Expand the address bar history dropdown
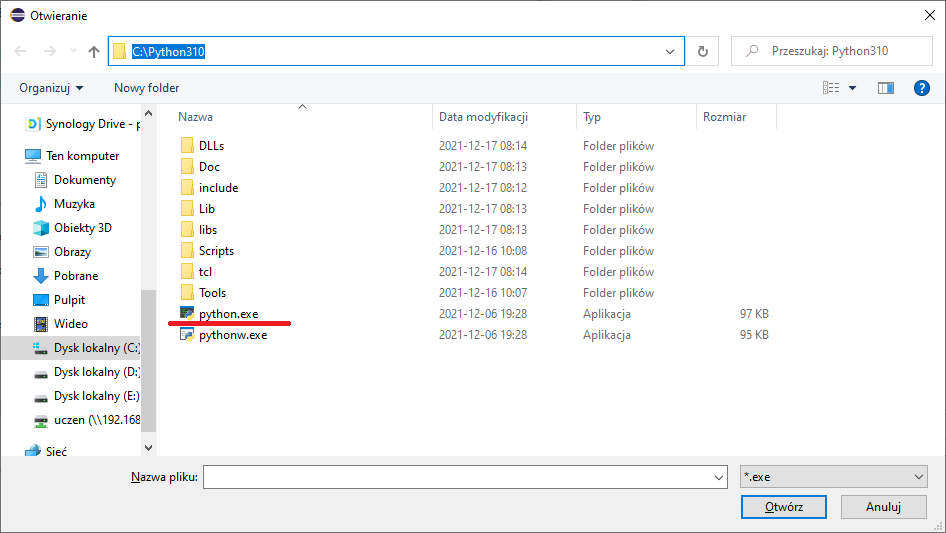 click(671, 51)
